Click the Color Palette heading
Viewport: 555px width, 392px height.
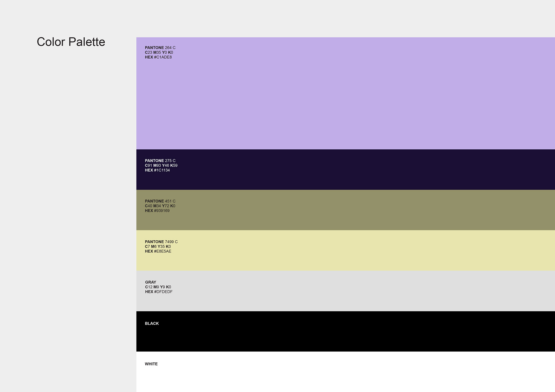click(x=71, y=42)
